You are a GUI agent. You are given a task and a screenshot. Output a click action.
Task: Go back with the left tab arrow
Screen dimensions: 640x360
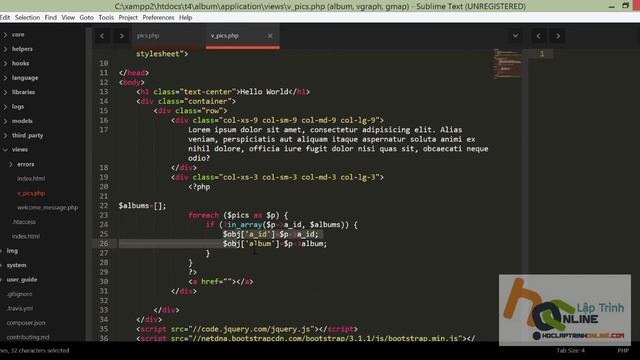102,36
